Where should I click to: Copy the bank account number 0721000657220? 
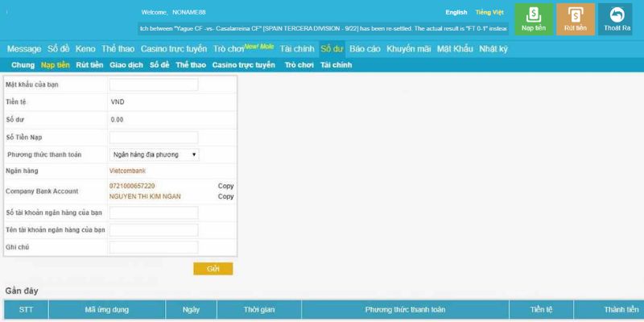pyautogui.click(x=225, y=186)
